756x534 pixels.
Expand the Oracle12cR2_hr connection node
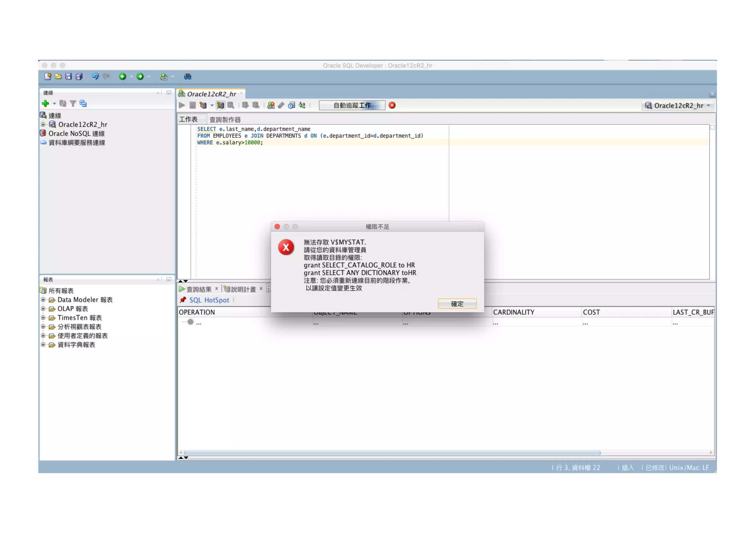pos(43,124)
